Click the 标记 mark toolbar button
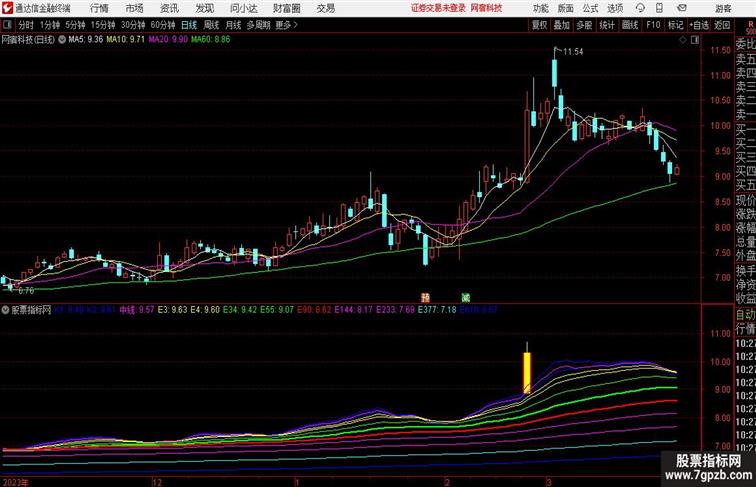 coord(675,25)
